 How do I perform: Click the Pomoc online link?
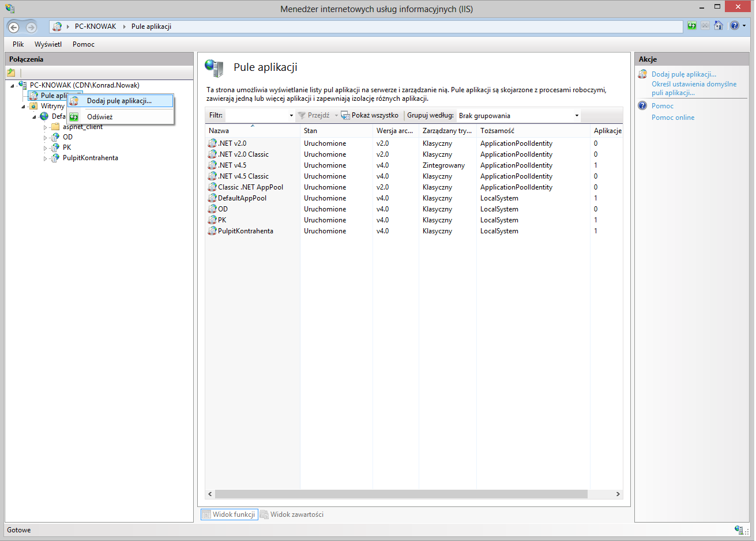click(673, 118)
